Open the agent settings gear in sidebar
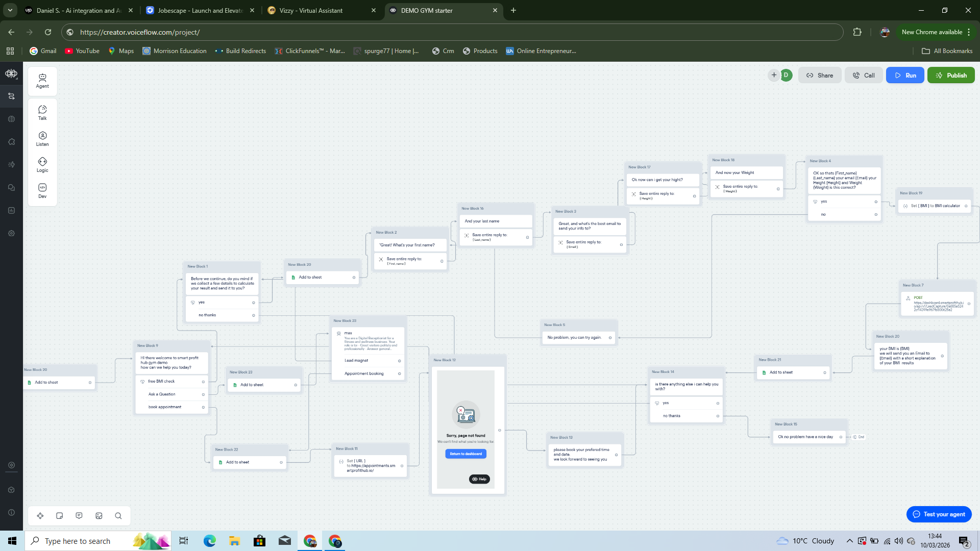The width and height of the screenshot is (980, 551). [11, 233]
